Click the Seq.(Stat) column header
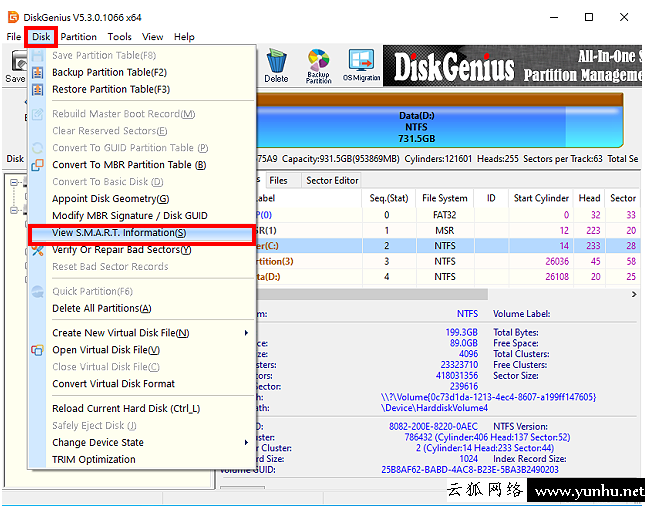 pyautogui.click(x=388, y=198)
